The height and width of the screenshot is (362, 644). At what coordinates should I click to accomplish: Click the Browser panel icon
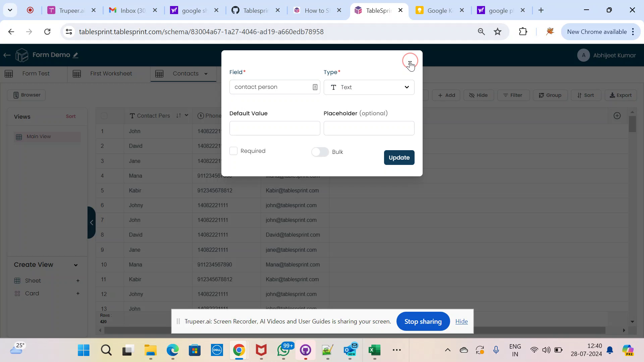(15, 95)
